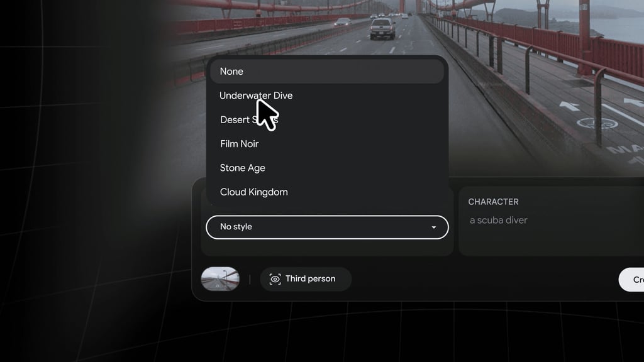Screen dimensions: 644x362
Task: Select the bridge image thumbnail
Action: [220, 279]
